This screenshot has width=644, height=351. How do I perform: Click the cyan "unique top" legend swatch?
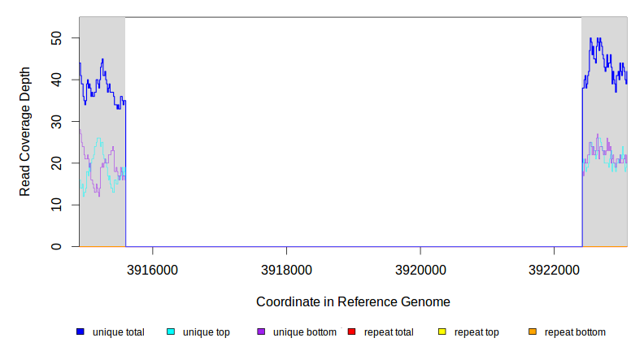coord(171,332)
